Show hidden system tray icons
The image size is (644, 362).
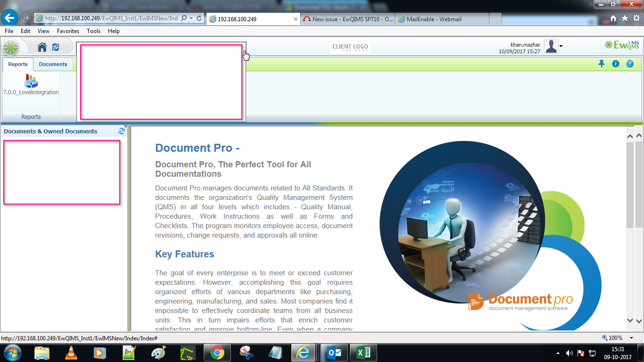pyautogui.click(x=558, y=353)
